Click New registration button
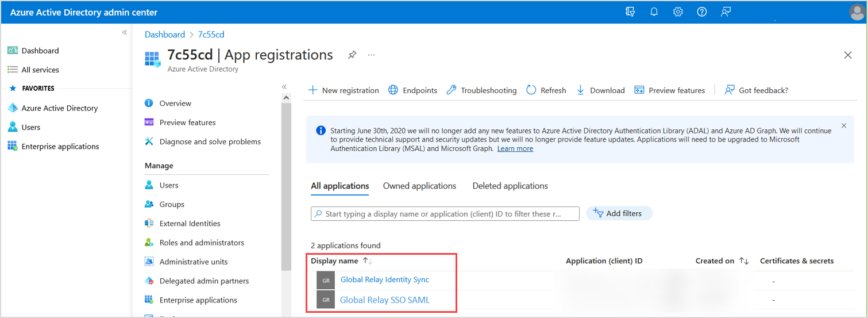Viewport: 868px width, 318px height. (x=344, y=90)
